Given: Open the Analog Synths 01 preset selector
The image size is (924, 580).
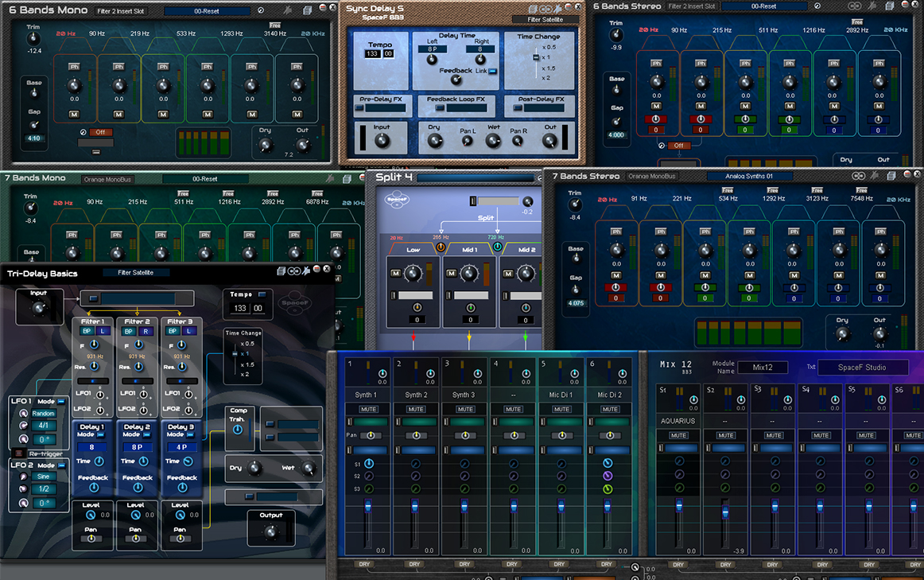Looking at the screenshot, I should pos(748,176).
